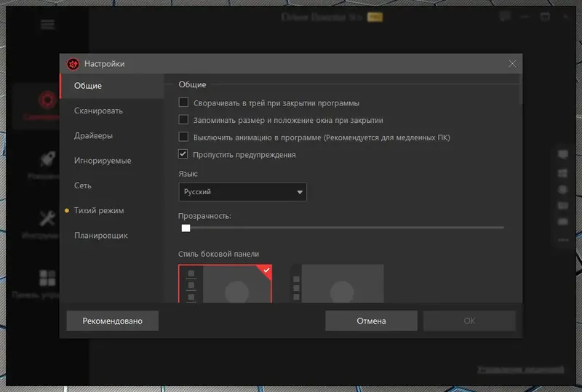This screenshot has height=392, width=582.
Task: Click the Прозрачность slider handle
Action: pos(186,228)
